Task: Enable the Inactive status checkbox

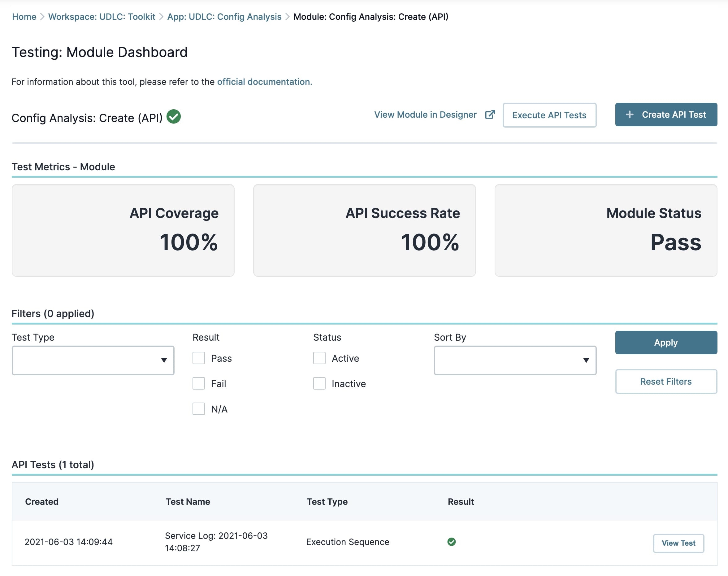Action: tap(319, 383)
